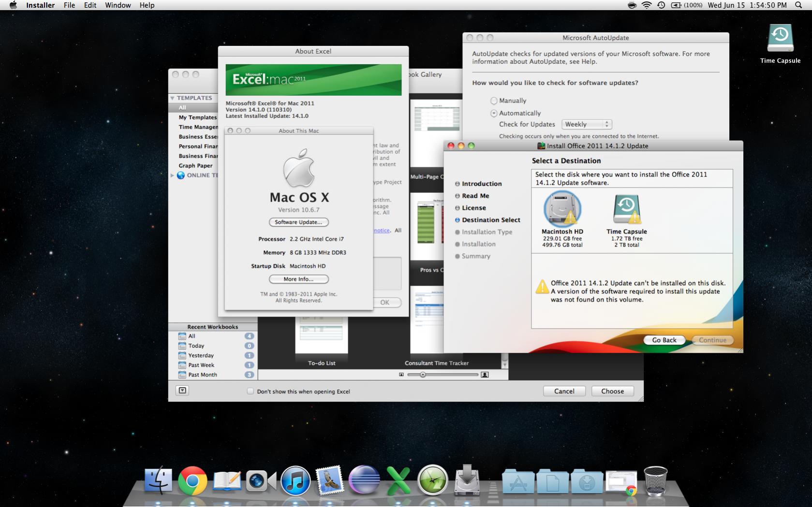Open the Apple menu

[13, 5]
